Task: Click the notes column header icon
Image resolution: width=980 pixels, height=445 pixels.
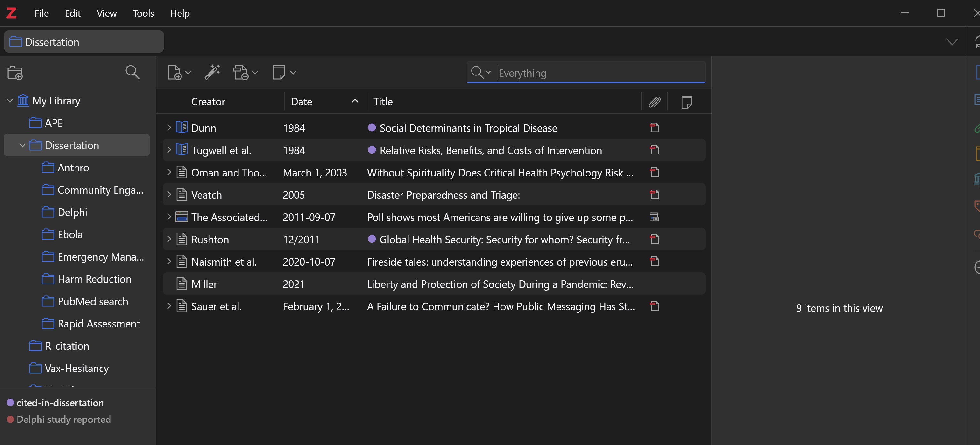Action: pos(686,102)
